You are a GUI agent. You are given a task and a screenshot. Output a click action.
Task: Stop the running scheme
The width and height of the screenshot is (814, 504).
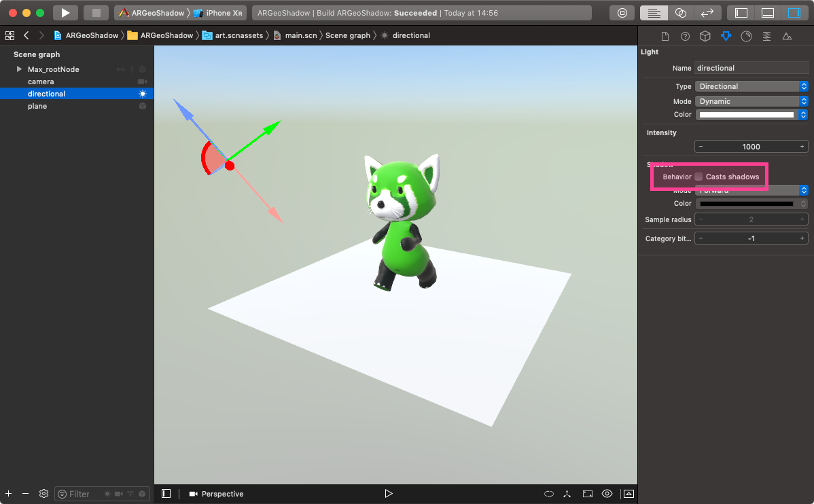96,13
